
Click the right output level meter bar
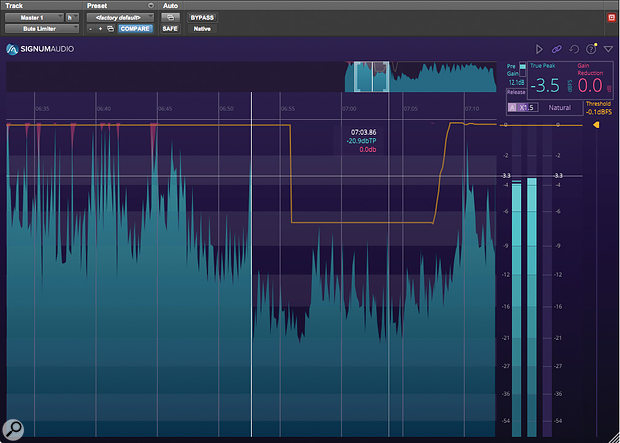click(532, 307)
